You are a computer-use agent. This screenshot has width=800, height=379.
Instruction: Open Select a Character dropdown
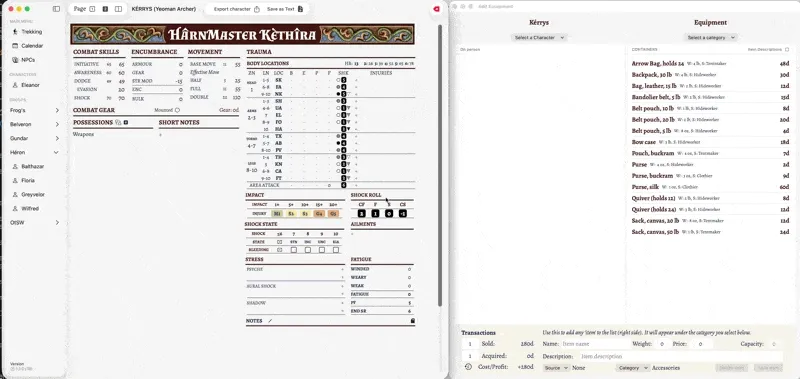[x=539, y=38]
